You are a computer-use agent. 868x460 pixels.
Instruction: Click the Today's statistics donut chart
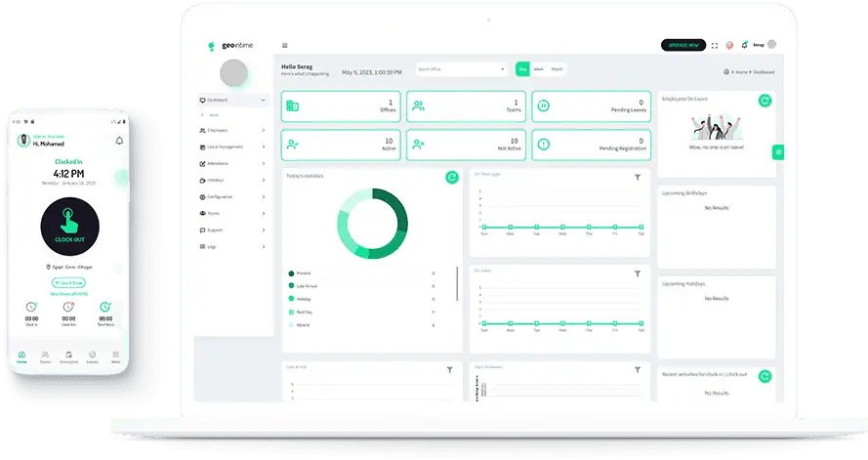click(373, 224)
